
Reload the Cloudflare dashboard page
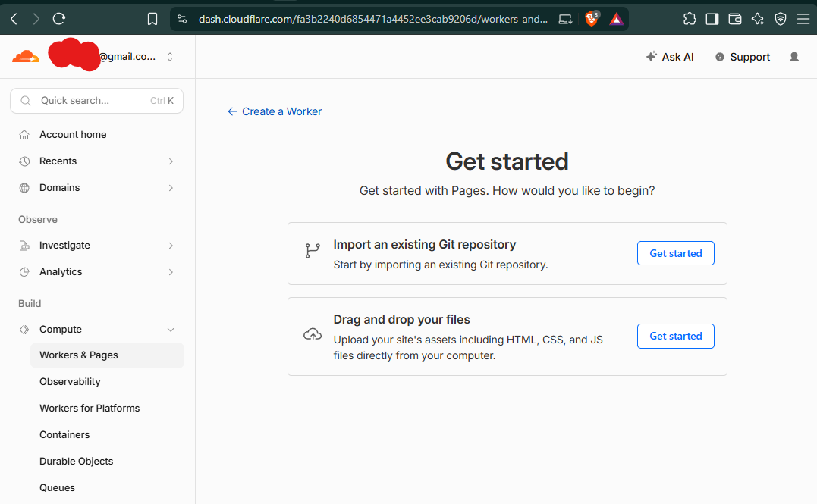pos(59,19)
